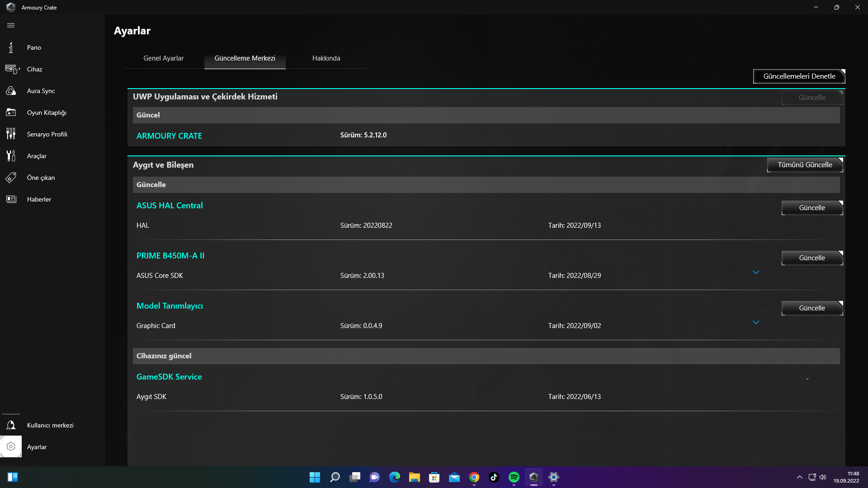Launch Microsoft Edge from taskbar
Viewport: 868px width, 488px height.
click(x=394, y=477)
